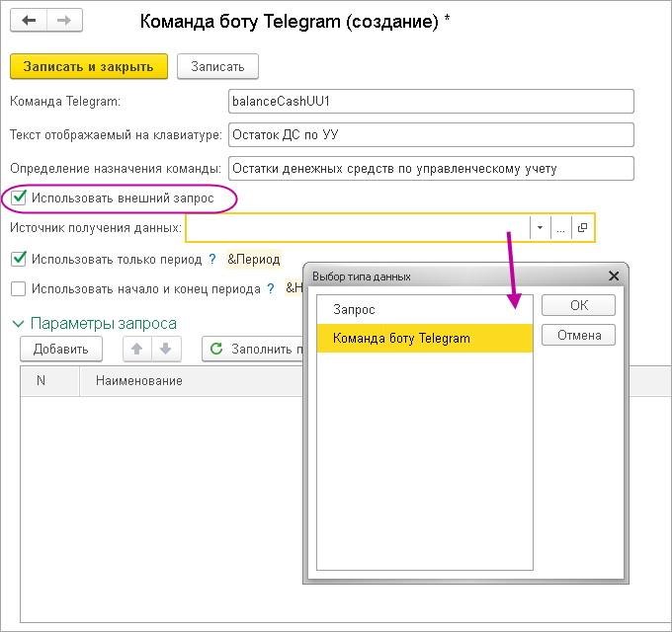Move row up with the up arrow

click(137, 349)
